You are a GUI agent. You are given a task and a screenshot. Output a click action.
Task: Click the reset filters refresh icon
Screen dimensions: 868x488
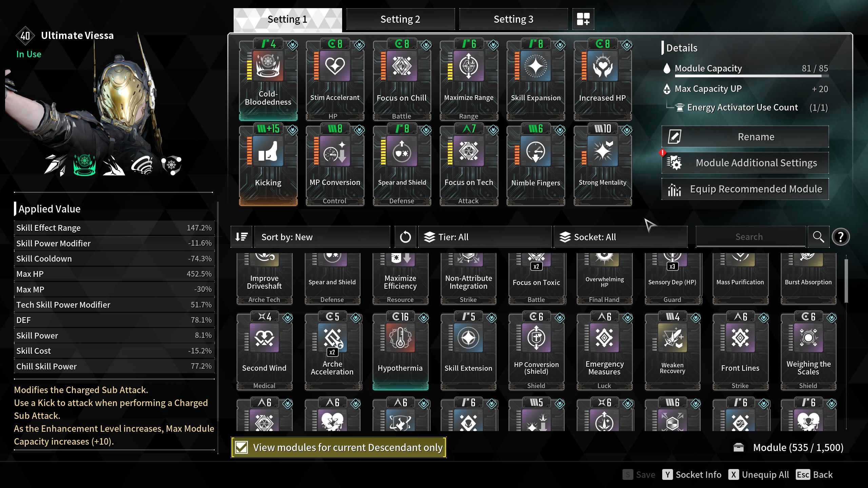405,237
